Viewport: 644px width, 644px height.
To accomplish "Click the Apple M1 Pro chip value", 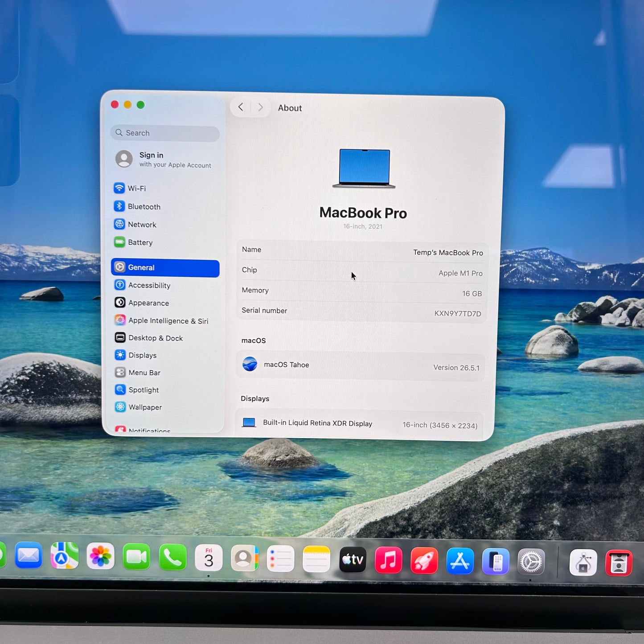I will (460, 273).
